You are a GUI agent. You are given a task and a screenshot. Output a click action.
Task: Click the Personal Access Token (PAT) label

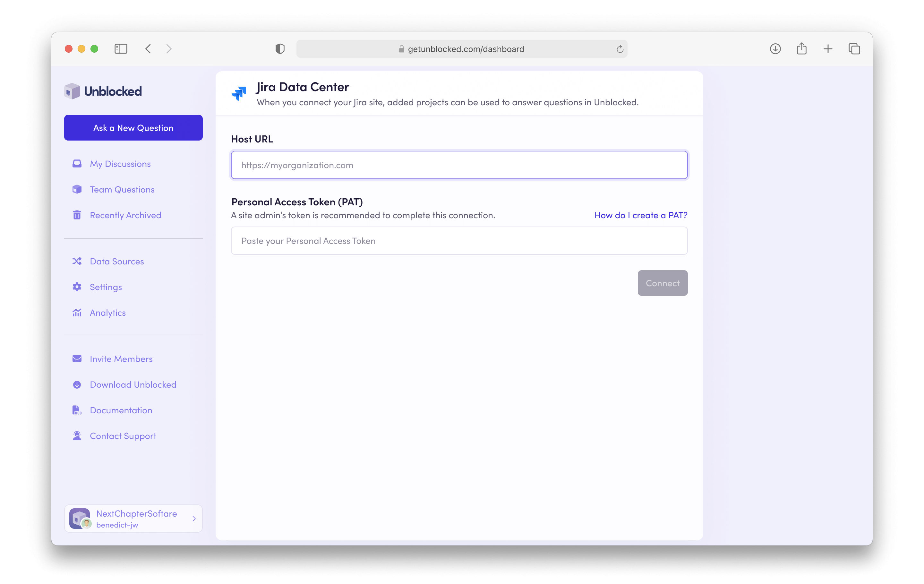point(297,202)
